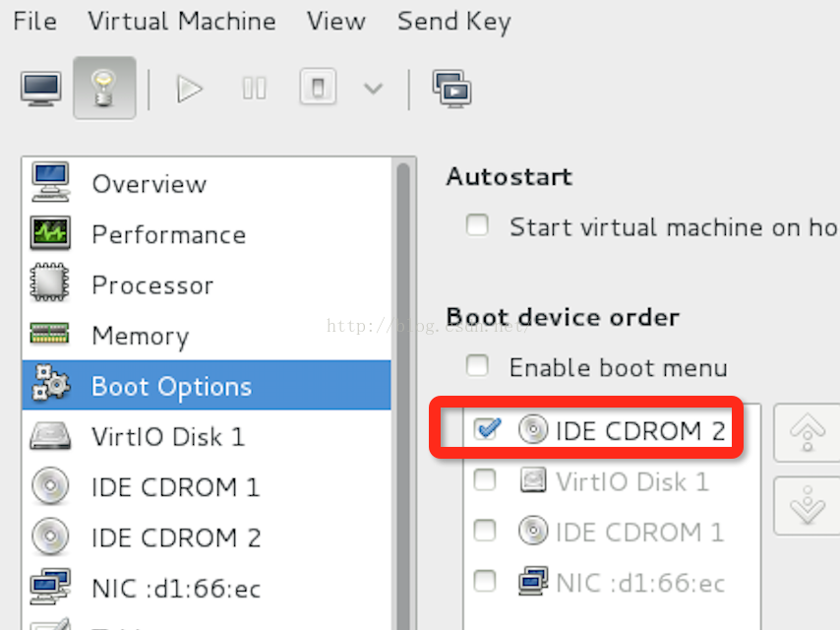This screenshot has height=630, width=840.
Task: Show the graphical console monitor icon
Action: point(40,89)
